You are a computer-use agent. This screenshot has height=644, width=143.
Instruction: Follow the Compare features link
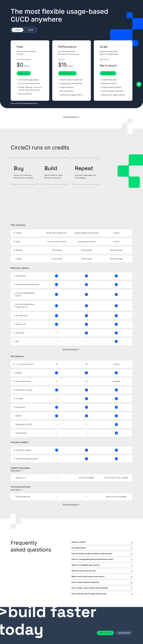pos(70,117)
